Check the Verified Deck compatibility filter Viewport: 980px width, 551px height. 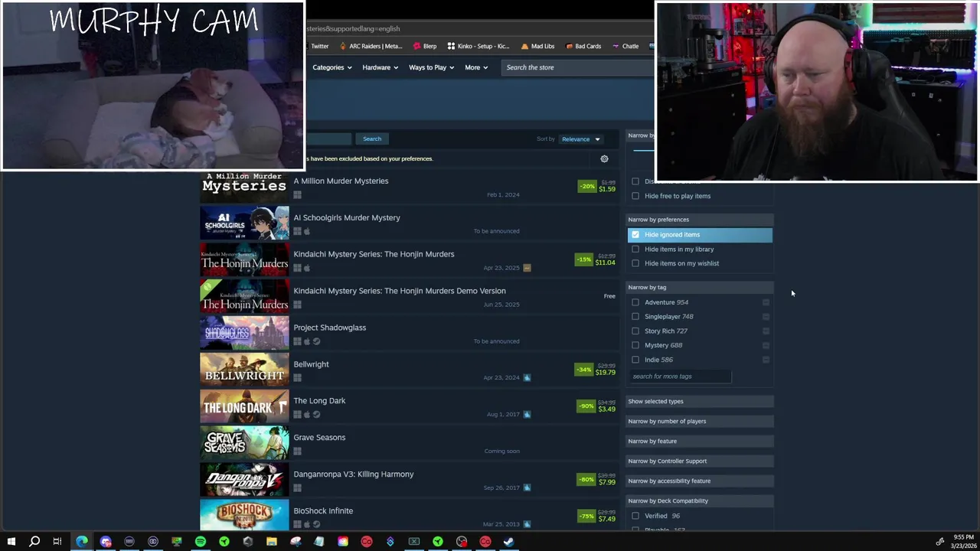[x=635, y=516]
